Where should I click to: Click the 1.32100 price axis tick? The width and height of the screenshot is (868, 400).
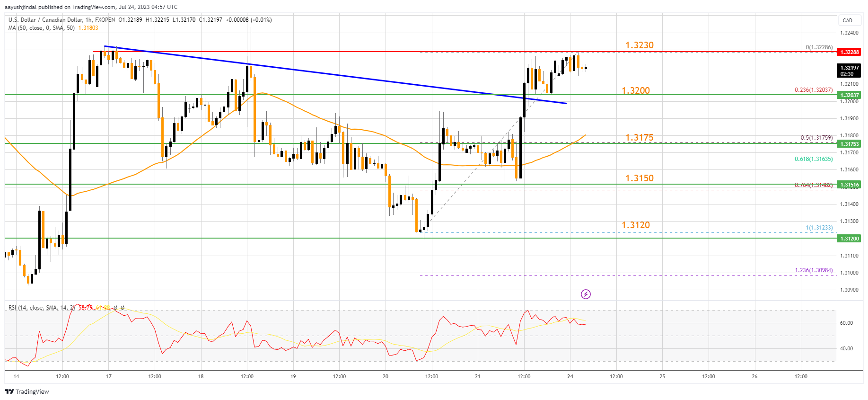[849, 84]
